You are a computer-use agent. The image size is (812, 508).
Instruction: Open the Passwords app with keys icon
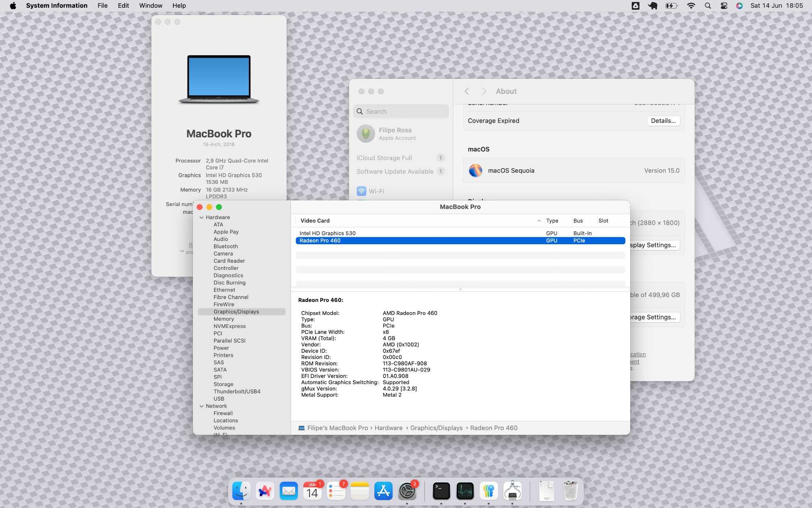488,491
